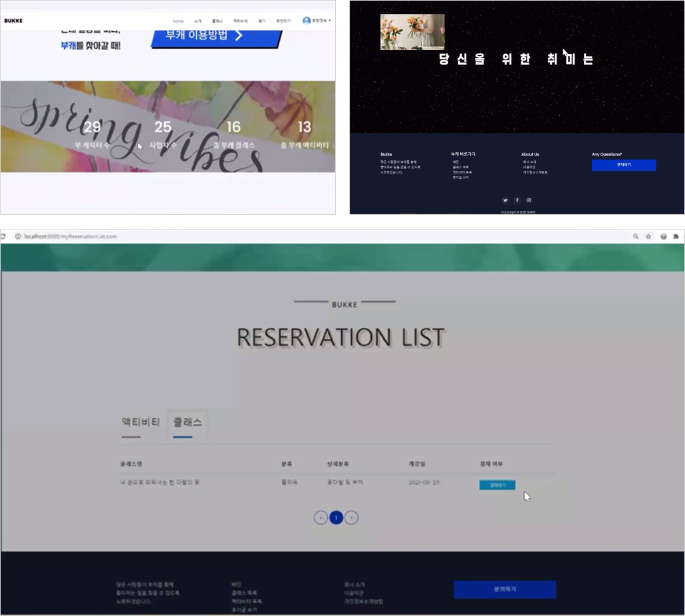Click the flower arrangement thumbnail image
Screen dimensions: 685x616
click(x=412, y=32)
